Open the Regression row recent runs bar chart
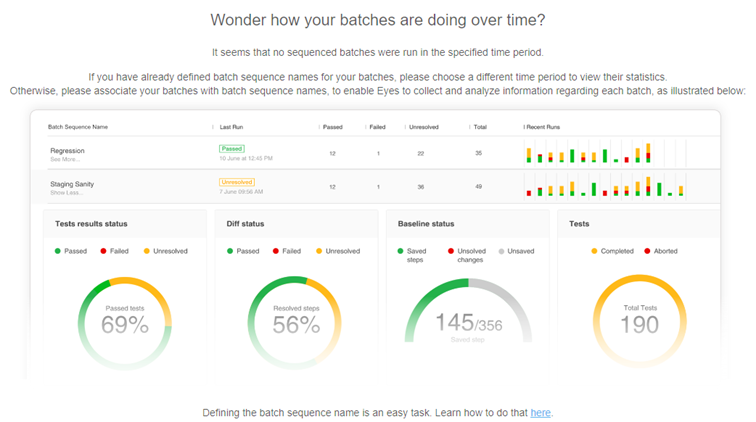This screenshot has height=422, width=756. [x=590, y=152]
